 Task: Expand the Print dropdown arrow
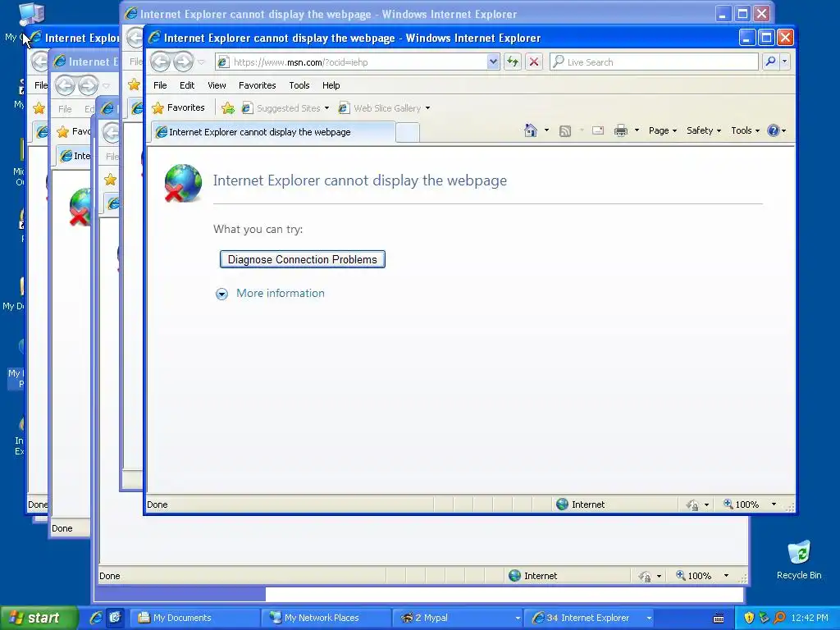[x=637, y=130]
